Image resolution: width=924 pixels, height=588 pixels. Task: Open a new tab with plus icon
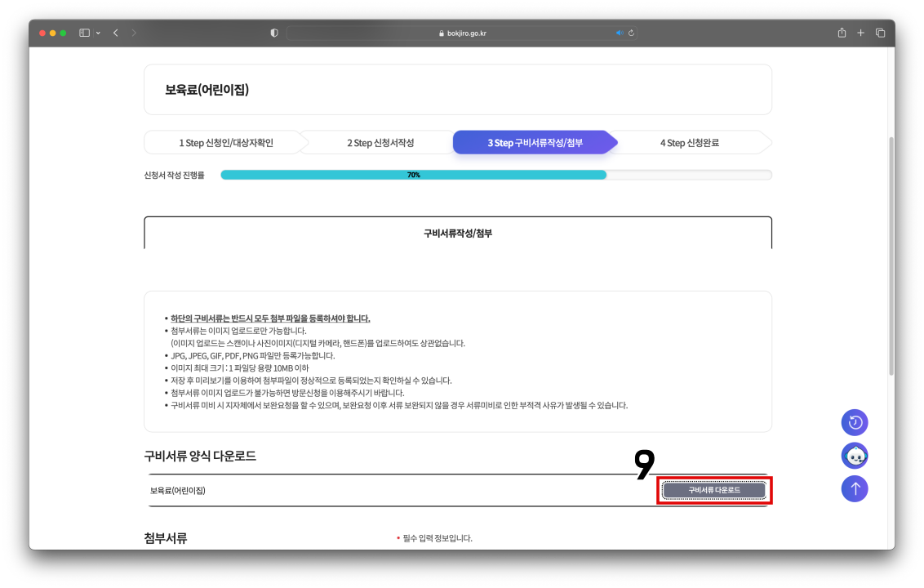point(860,33)
